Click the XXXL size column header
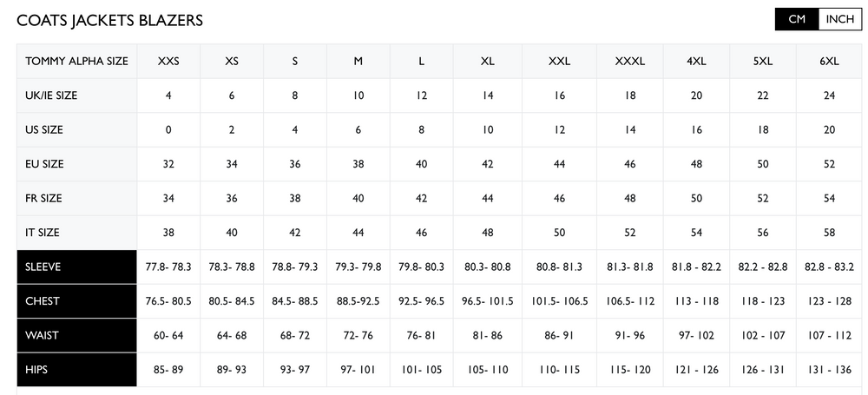Image resolution: width=868 pixels, height=395 pixels. point(629,62)
